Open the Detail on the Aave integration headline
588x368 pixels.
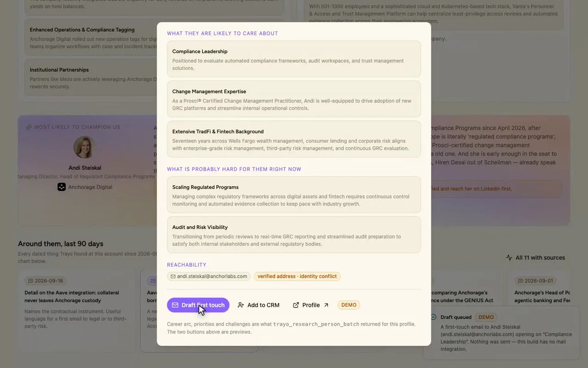pos(72,296)
